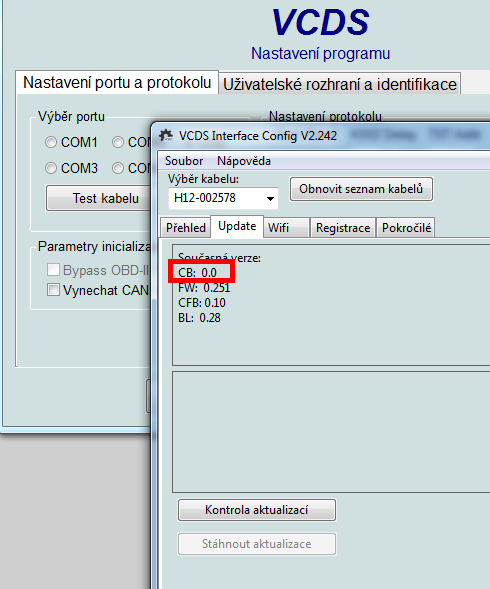
Task: Open Uživatelské rozhraní a identifikace tab
Action: 340,84
